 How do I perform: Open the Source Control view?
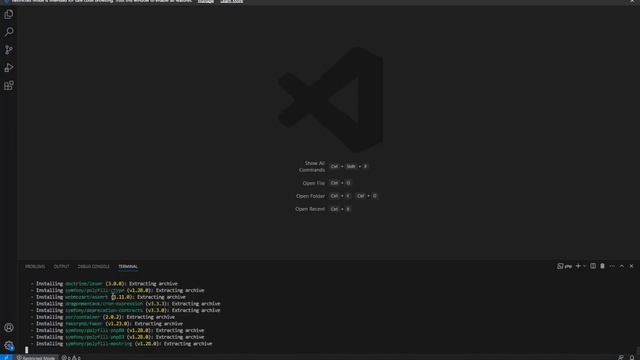tap(9, 50)
